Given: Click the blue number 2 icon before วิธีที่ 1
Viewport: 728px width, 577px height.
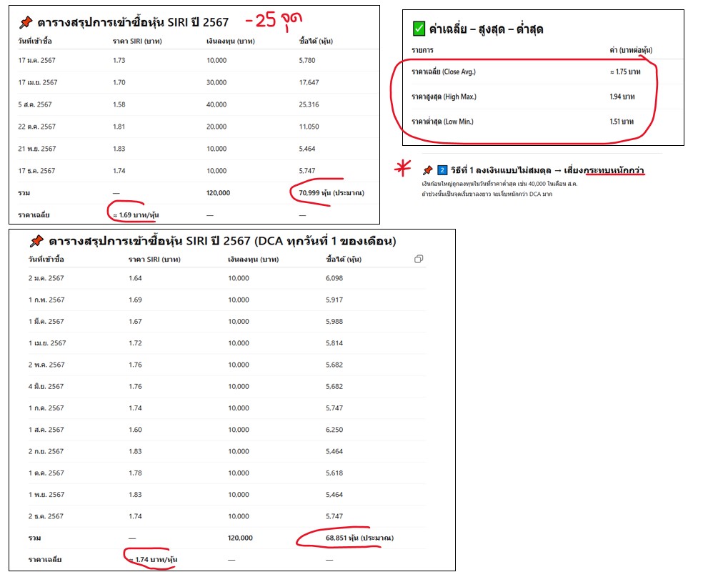Looking at the screenshot, I should click(x=442, y=170).
